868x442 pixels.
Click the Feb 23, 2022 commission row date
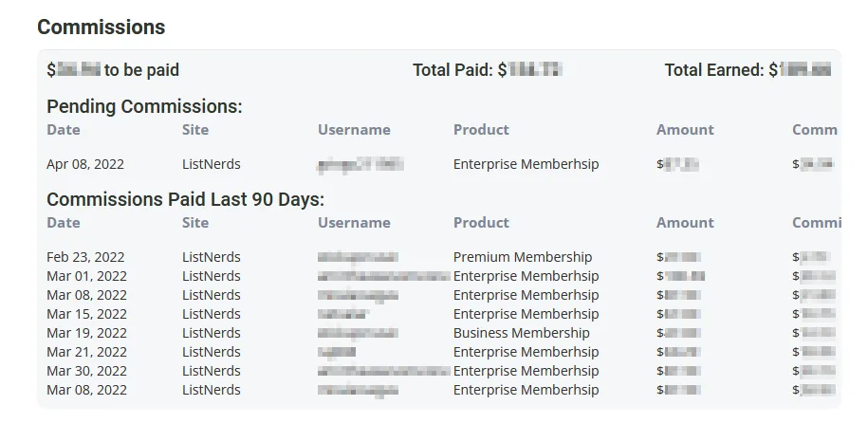click(85, 257)
